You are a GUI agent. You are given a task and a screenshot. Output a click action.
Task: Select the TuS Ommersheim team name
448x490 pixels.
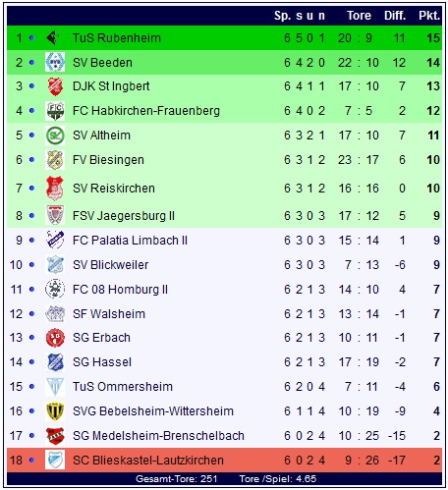pyautogui.click(x=123, y=387)
